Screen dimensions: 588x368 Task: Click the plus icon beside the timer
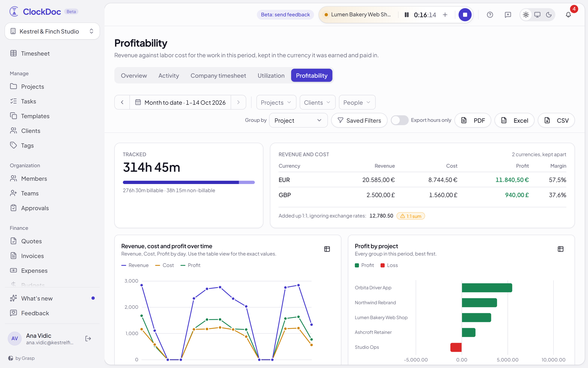point(445,15)
